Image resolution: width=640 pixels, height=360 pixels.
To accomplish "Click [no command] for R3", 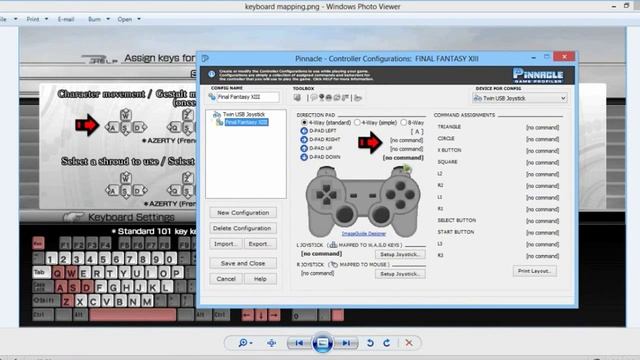I will (542, 256).
